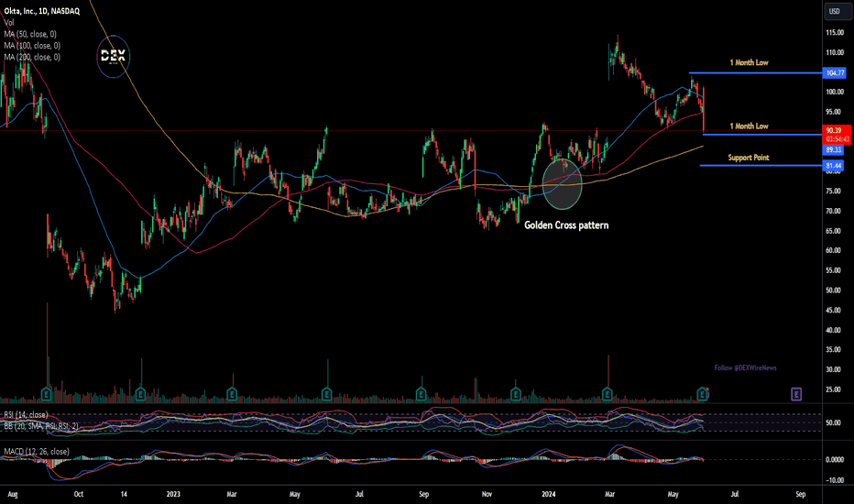Screen dimensions: 854x504
Task: Open the purple upcoming earnings E marker
Action: click(x=796, y=394)
